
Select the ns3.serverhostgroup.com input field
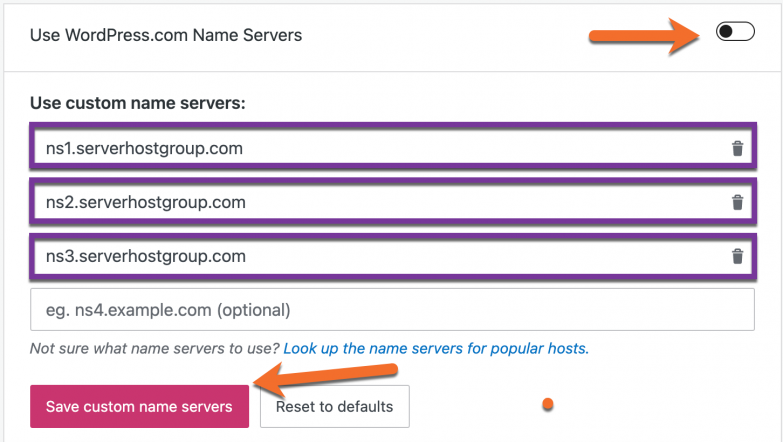[380, 257]
